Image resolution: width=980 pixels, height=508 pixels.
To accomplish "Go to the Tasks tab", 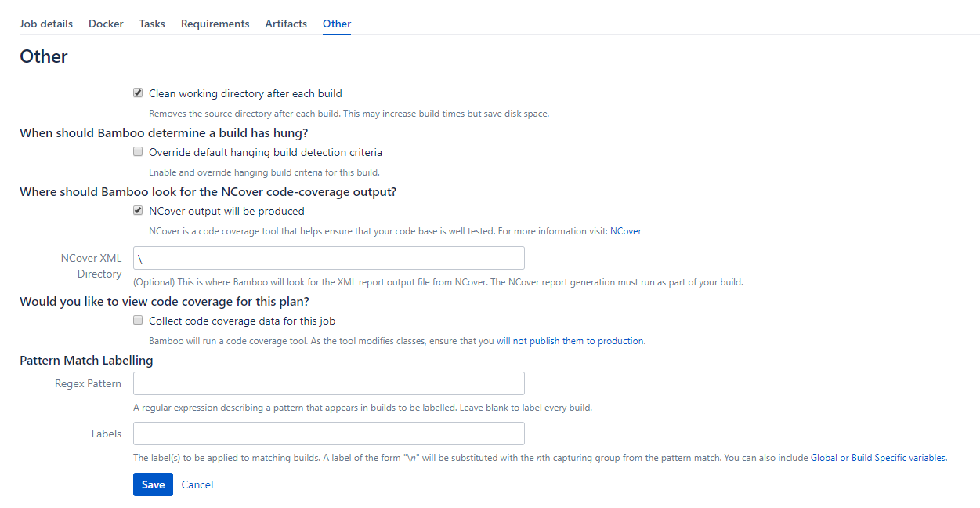I will pos(152,24).
